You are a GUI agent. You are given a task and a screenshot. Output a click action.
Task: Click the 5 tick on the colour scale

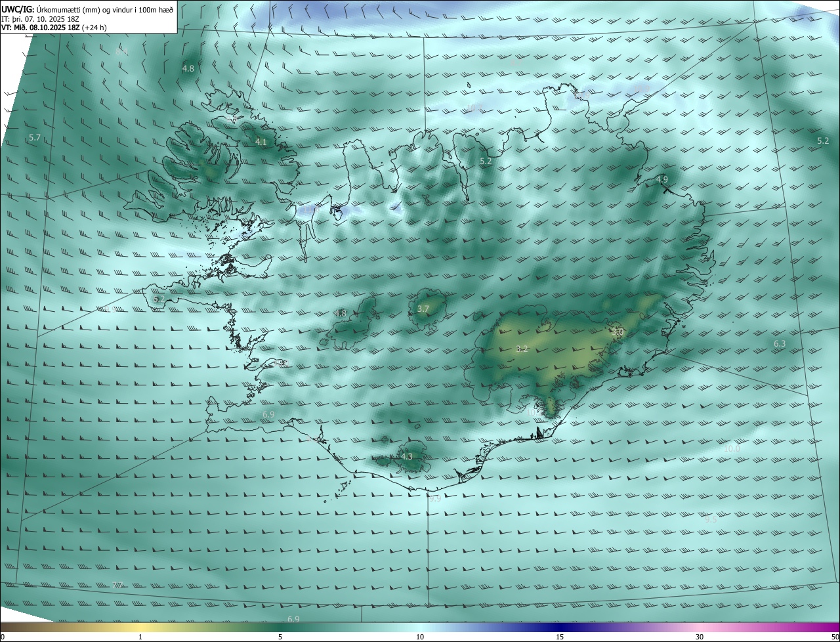280,637
